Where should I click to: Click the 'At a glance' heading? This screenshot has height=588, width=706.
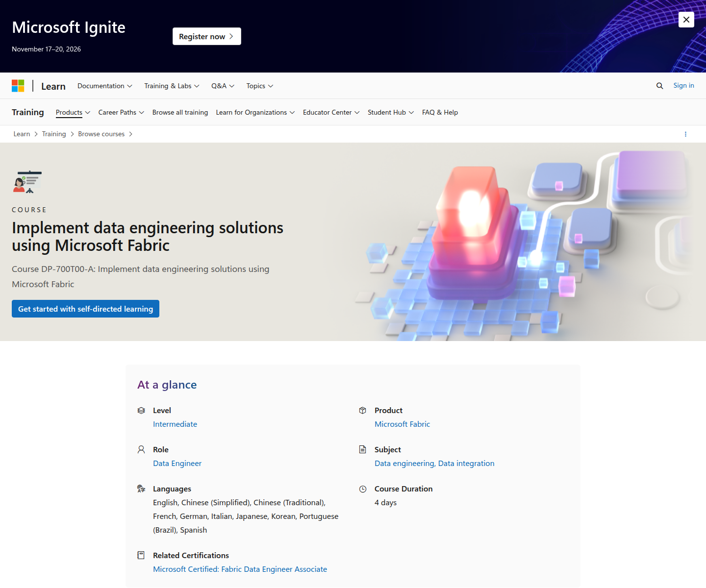tap(167, 385)
